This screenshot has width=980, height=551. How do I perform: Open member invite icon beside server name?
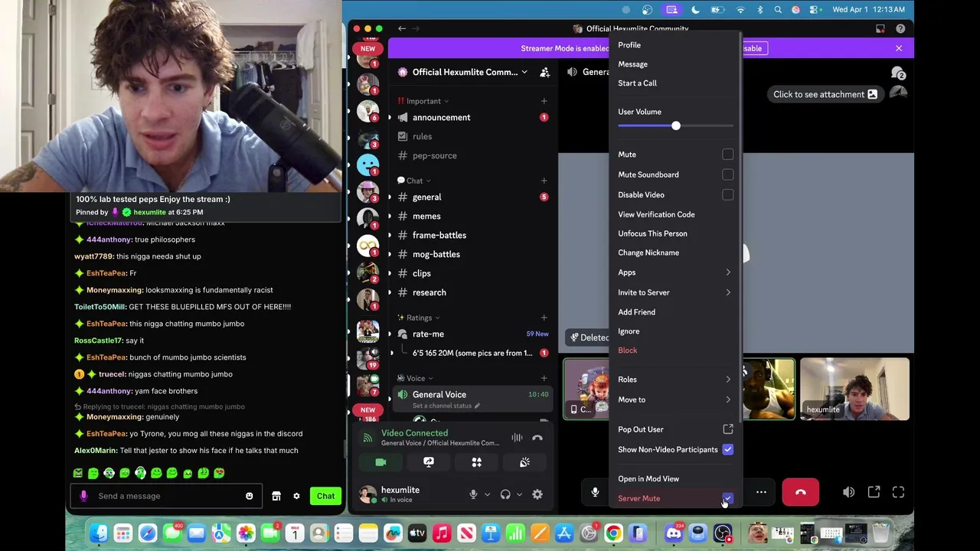click(545, 72)
